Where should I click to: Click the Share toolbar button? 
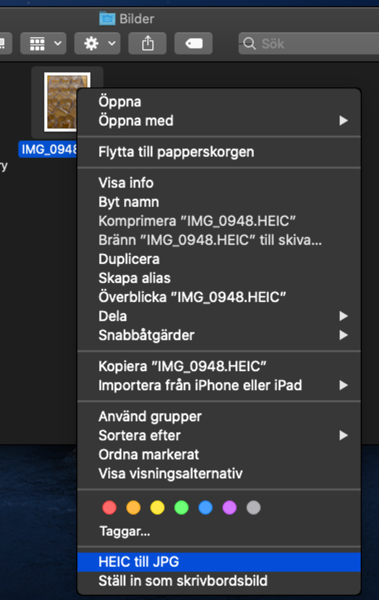tap(147, 43)
